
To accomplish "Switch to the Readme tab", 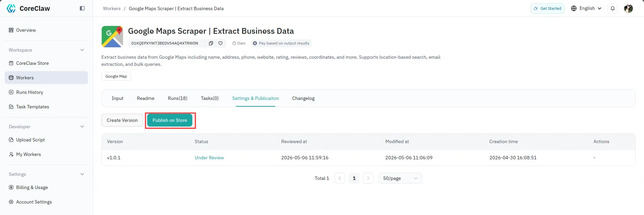I will point(146,98).
